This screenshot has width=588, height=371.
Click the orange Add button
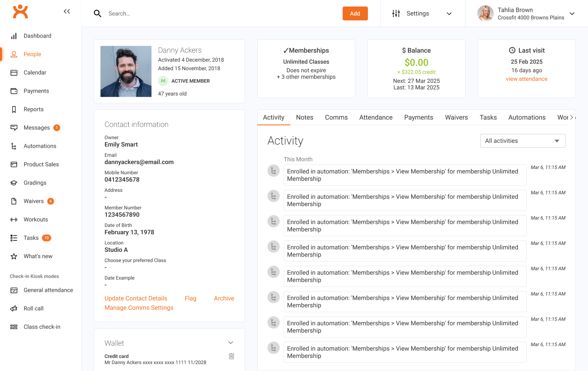pyautogui.click(x=355, y=13)
